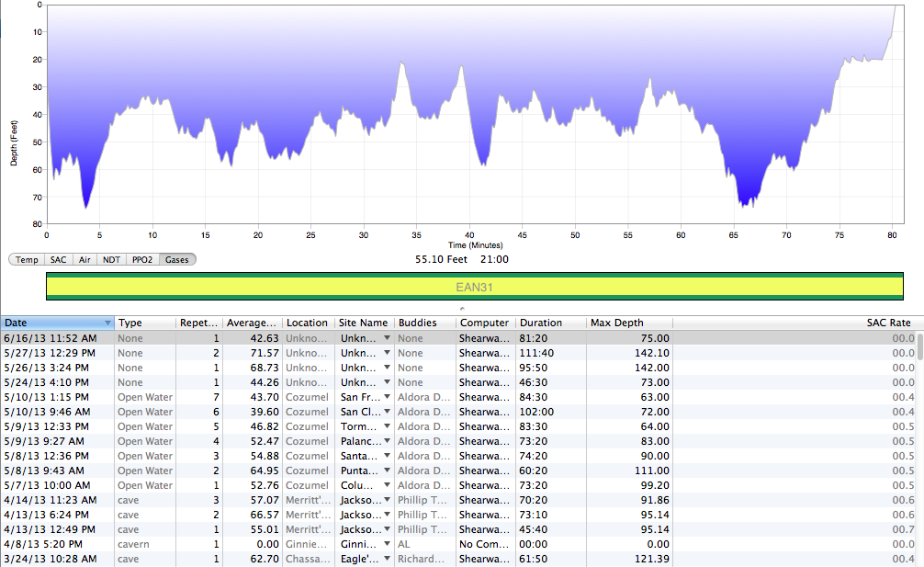Expand Site Name dropdown for Palancar dive
This screenshot has width=924, height=567.
(x=387, y=441)
